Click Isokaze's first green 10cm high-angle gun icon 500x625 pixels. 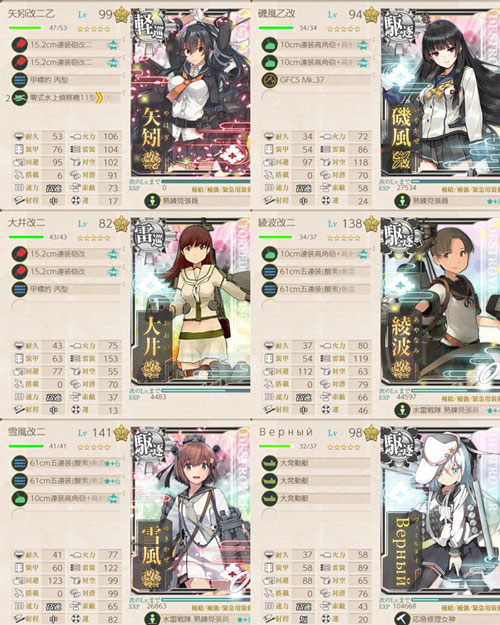coord(269,45)
